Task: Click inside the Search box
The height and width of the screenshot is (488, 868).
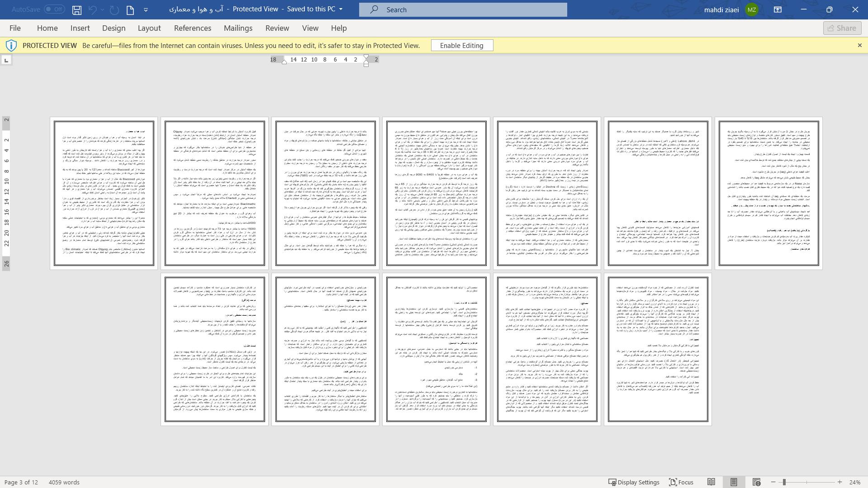Action: click(463, 9)
